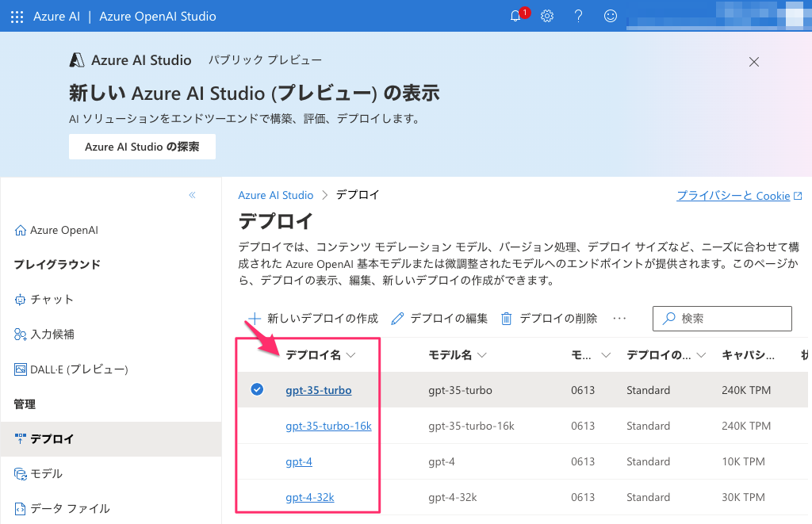Viewport: 812px width, 524px height.
Task: Open モデル in the sidebar
Action: click(x=111, y=474)
